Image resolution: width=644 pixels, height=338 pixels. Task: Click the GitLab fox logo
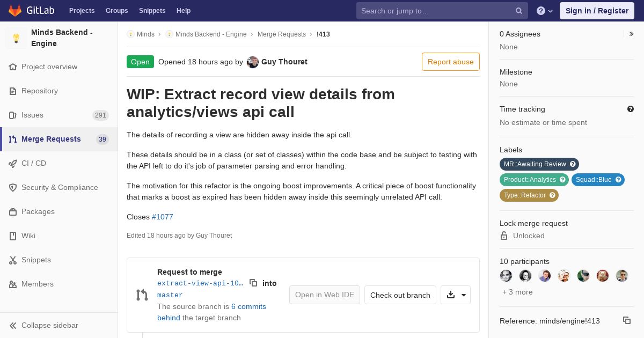click(15, 11)
